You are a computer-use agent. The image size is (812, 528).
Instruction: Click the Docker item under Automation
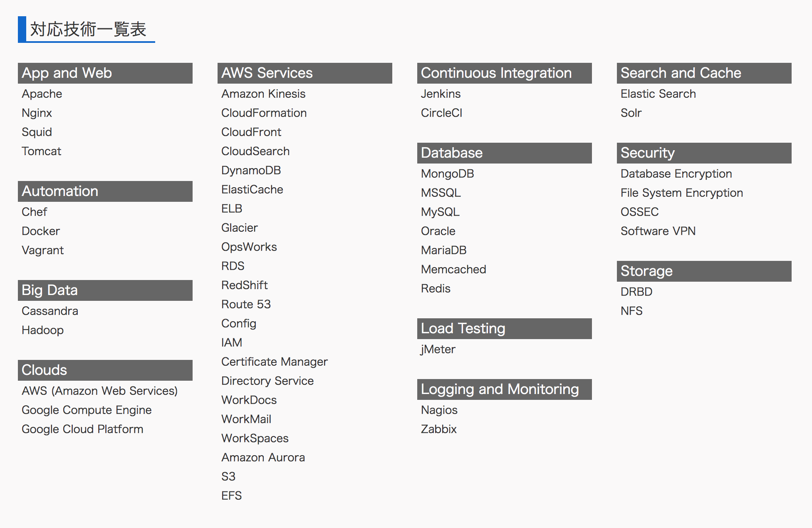coord(41,231)
